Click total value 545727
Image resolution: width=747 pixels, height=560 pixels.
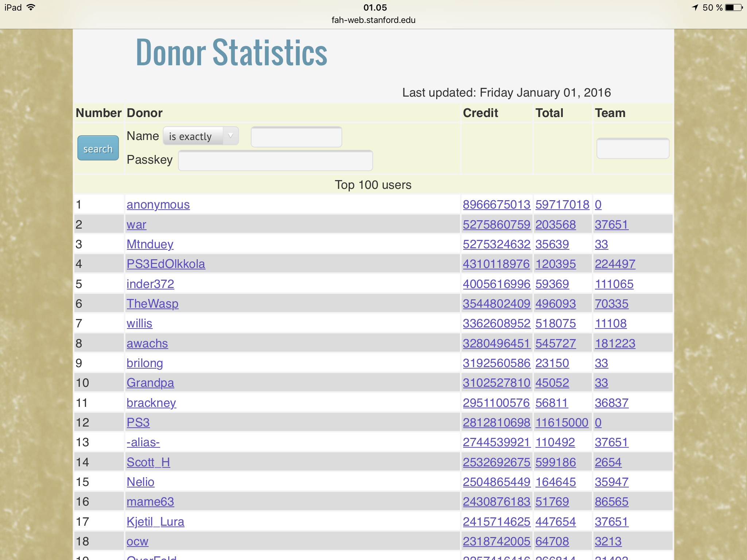556,343
